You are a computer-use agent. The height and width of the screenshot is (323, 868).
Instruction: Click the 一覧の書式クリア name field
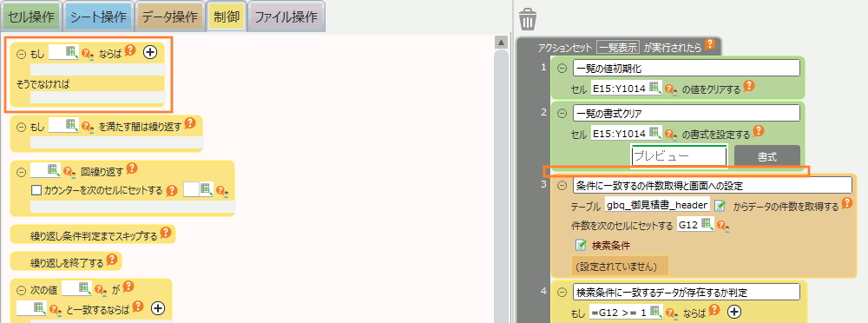pyautogui.click(x=687, y=113)
